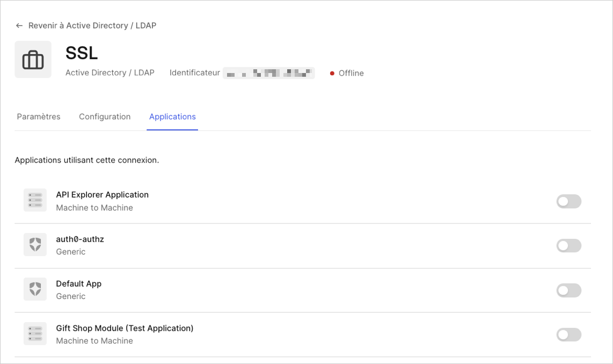
Task: Click the Default App shield icon
Action: click(x=34, y=289)
